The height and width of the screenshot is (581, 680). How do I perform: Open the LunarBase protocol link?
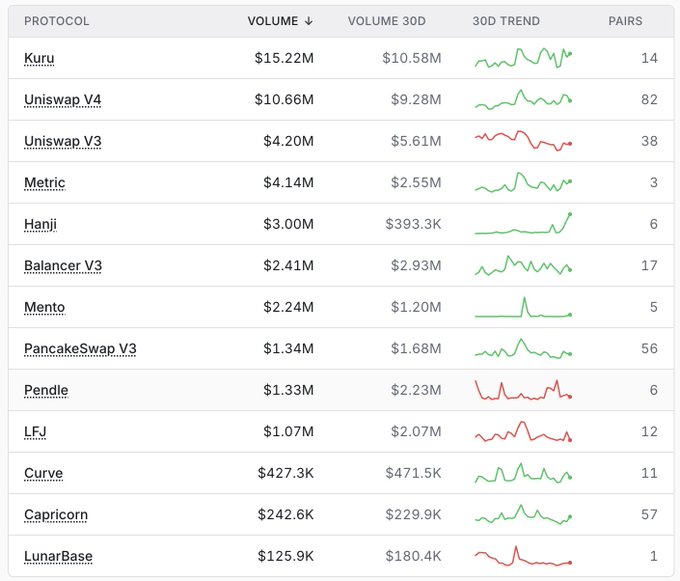[x=58, y=556]
